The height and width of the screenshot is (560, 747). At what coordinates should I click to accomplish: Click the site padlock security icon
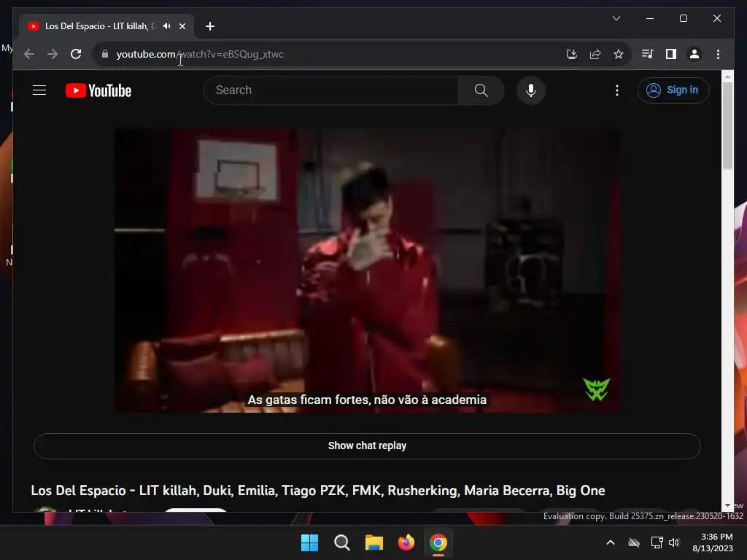(105, 54)
